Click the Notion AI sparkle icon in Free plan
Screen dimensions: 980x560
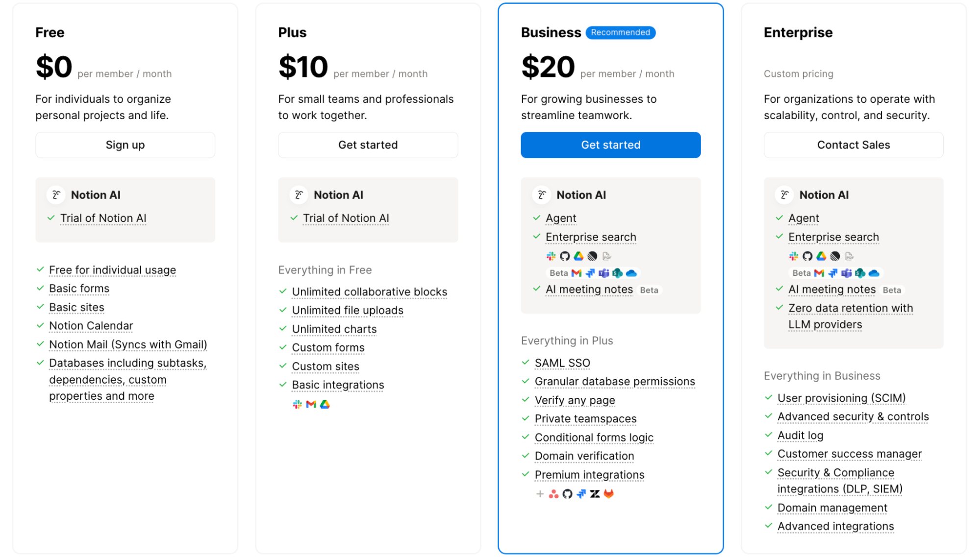[55, 195]
